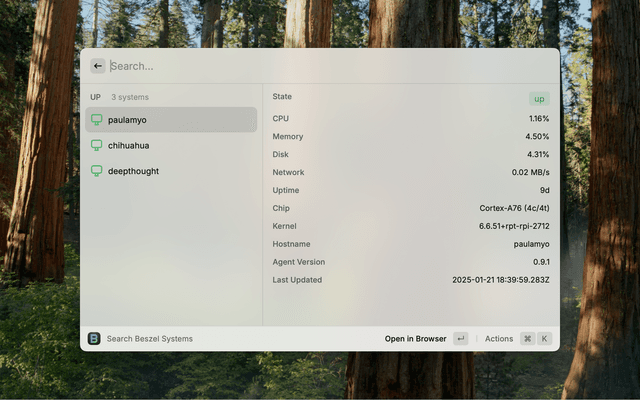640x400 pixels.
Task: Click the K key badge
Action: 545,339
